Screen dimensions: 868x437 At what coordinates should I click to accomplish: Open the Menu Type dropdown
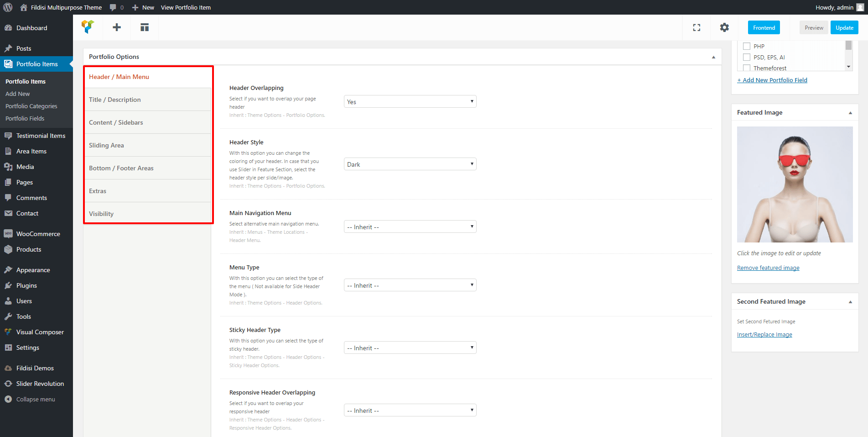click(410, 285)
